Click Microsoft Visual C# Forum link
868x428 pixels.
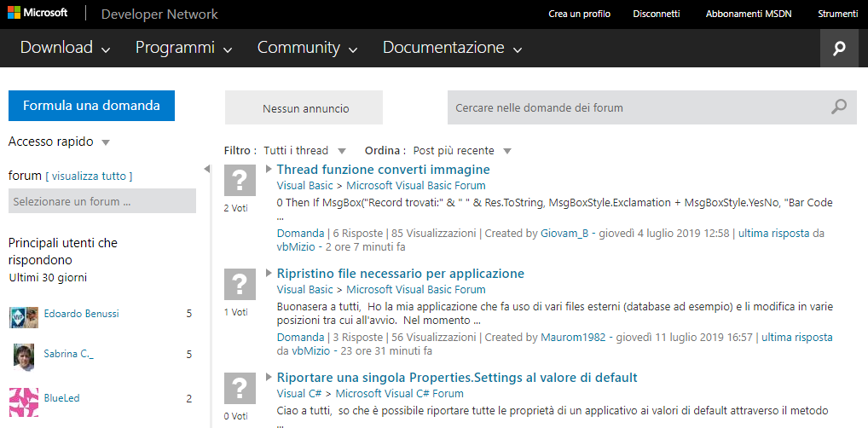[400, 394]
